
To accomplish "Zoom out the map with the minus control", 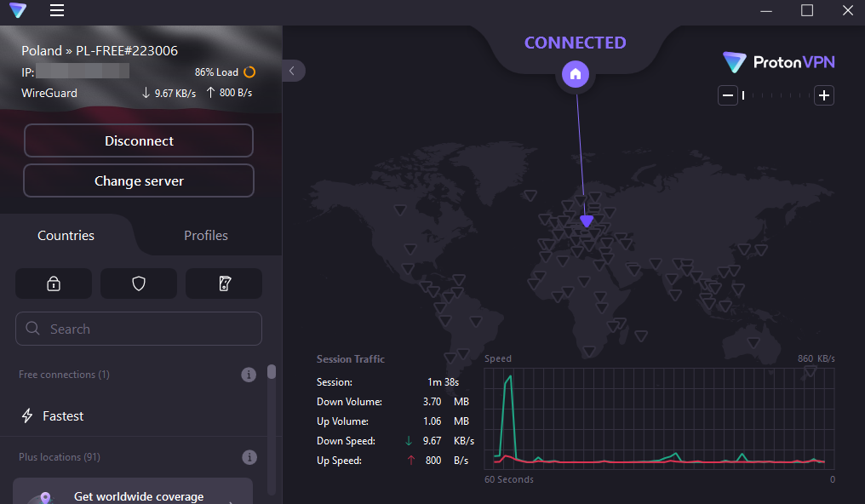I will pos(728,95).
